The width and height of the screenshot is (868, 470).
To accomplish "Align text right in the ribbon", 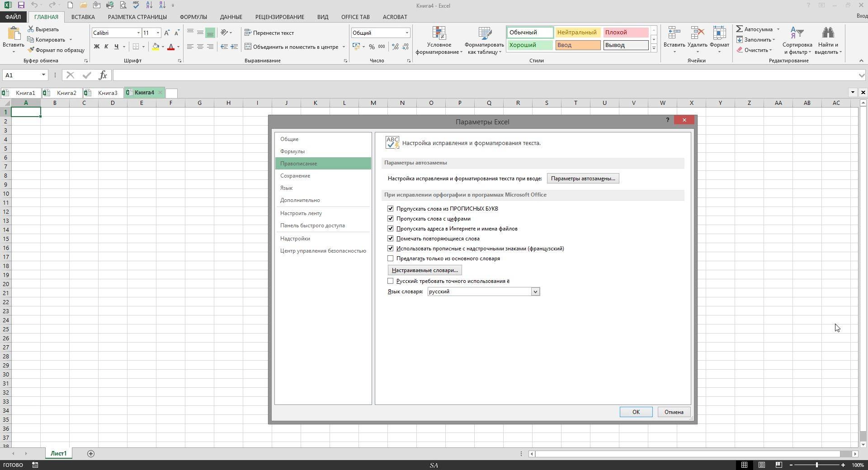I will (210, 47).
